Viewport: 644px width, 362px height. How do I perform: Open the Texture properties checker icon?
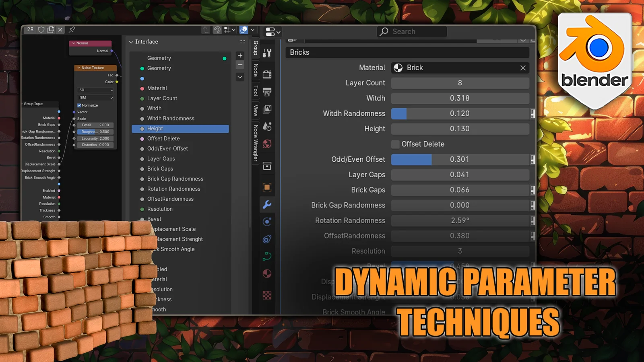(x=267, y=296)
